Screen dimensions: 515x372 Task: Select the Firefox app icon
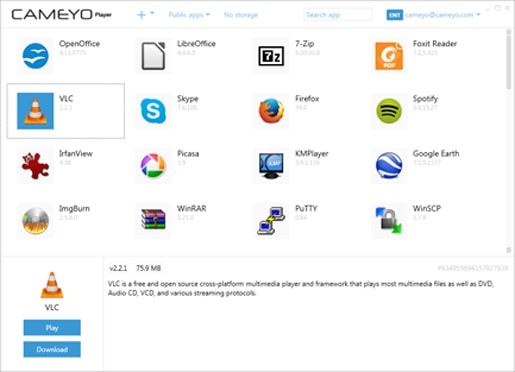point(271,111)
